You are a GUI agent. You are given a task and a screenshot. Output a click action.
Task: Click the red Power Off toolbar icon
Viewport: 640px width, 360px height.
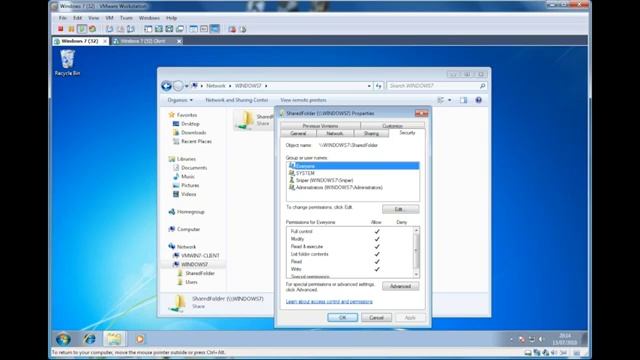(60, 29)
